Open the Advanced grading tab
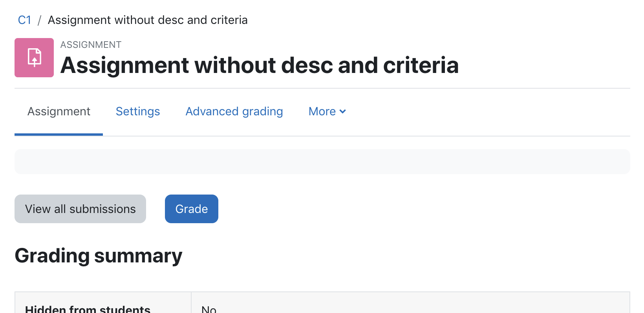 (234, 111)
